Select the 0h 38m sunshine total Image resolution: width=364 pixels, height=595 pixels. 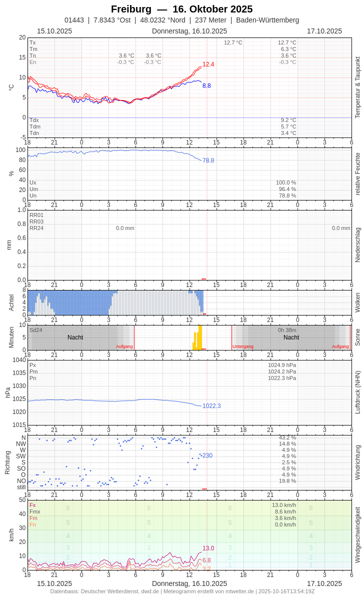click(287, 330)
